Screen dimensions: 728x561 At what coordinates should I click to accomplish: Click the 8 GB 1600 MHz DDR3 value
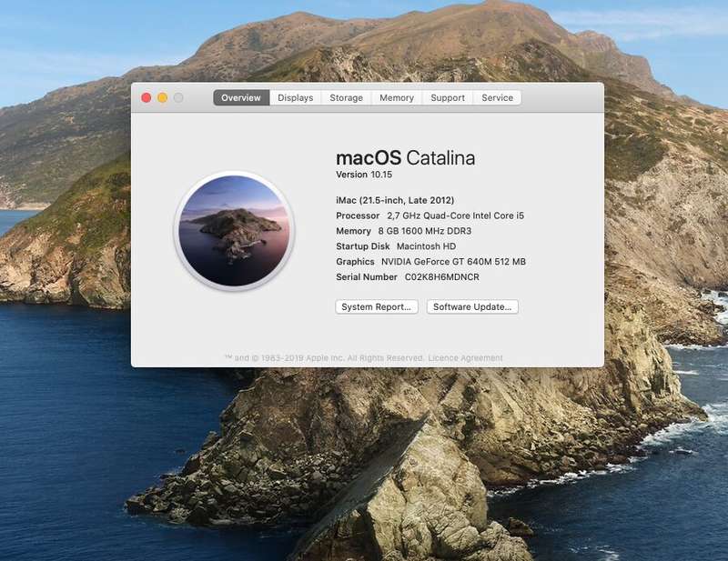[x=425, y=231]
